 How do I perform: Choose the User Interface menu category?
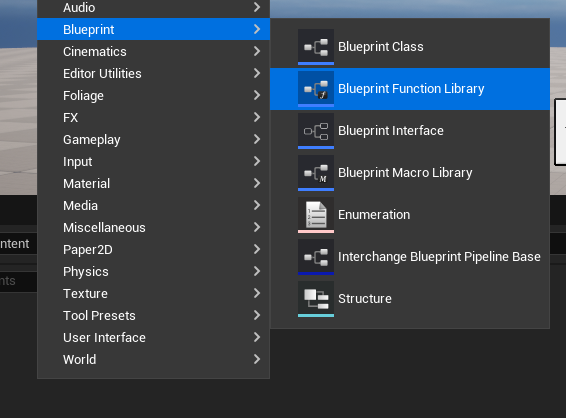pyautogui.click(x=153, y=338)
